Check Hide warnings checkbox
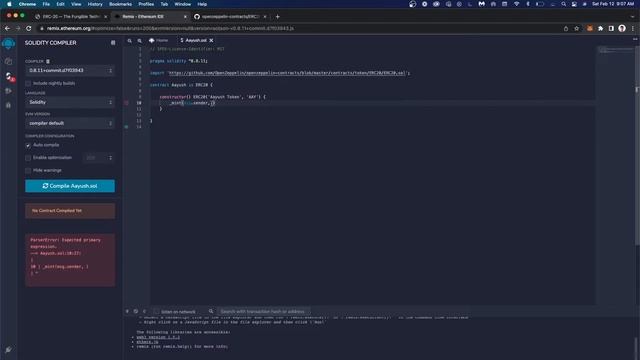Viewport: 640px width, 360px height. 28,170
